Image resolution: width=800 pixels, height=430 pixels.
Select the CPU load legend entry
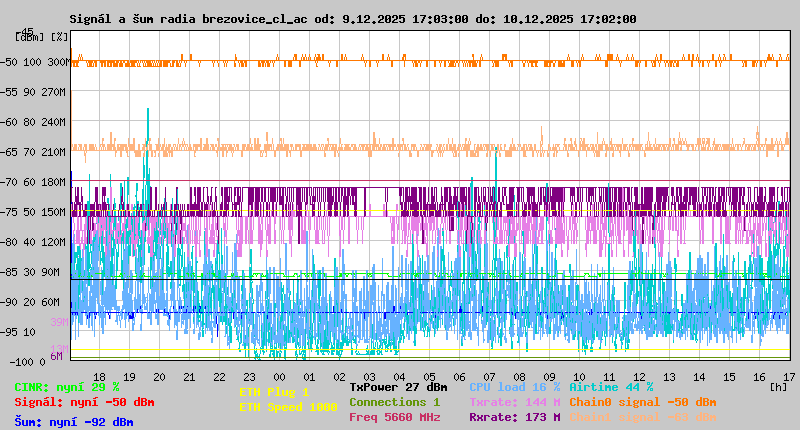tap(515, 387)
